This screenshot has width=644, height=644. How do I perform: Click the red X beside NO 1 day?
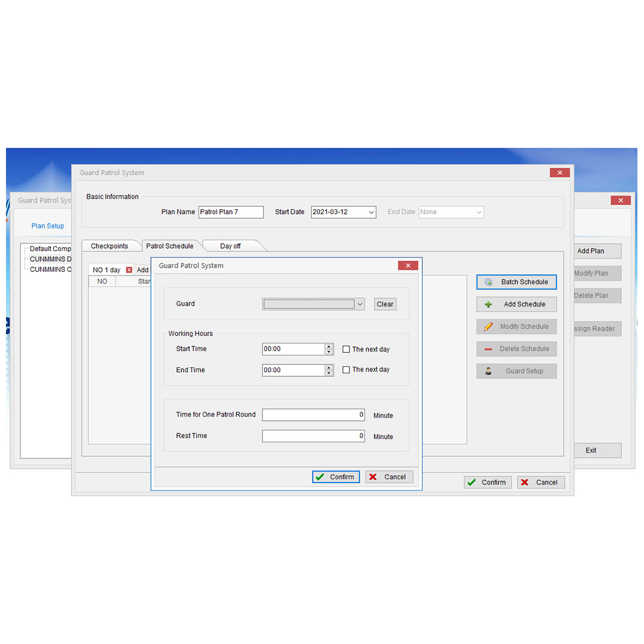click(129, 270)
